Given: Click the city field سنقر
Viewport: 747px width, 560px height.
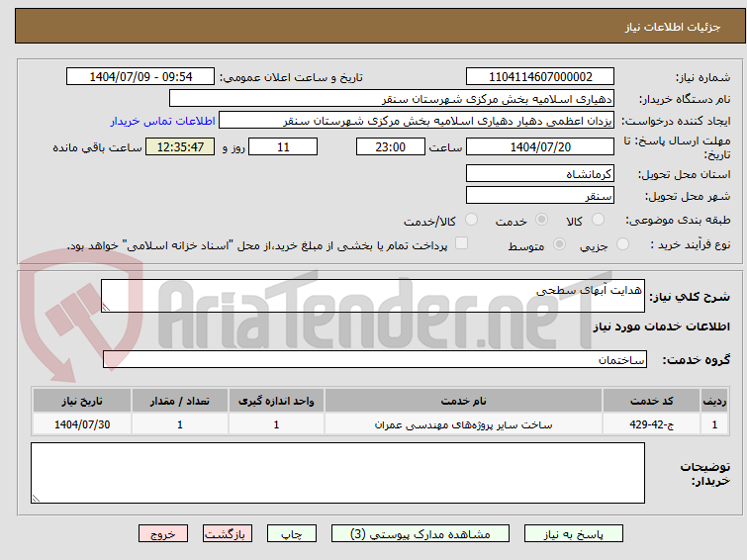Looking at the screenshot, I should pos(540,195).
